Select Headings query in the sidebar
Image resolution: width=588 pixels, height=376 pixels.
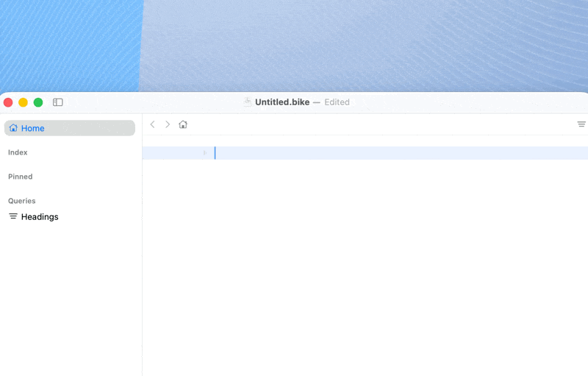pos(40,217)
